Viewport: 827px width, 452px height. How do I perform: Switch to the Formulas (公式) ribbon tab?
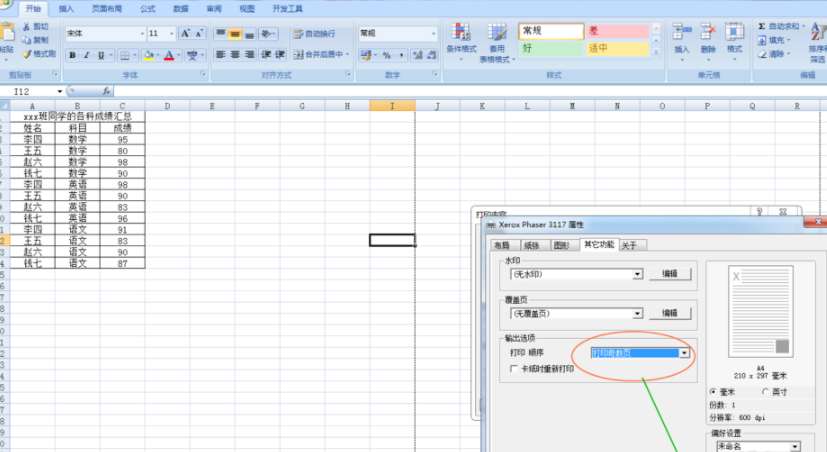pos(148,9)
